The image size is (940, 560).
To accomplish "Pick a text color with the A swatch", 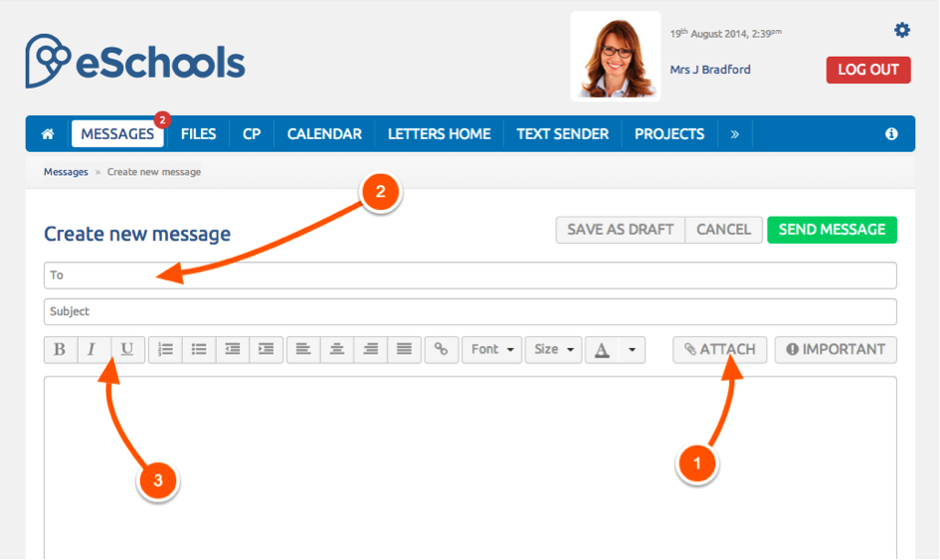I will [x=602, y=349].
